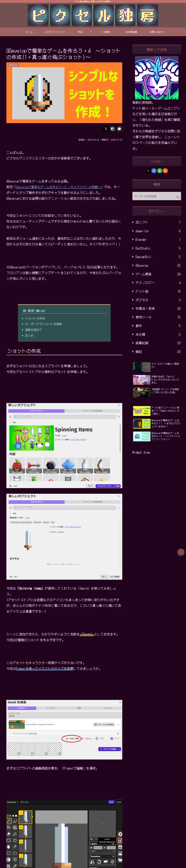The width and height of the screenshot is (186, 868).
Task: Click the site logo banner ピクセル独房
Action: tap(93, 15)
